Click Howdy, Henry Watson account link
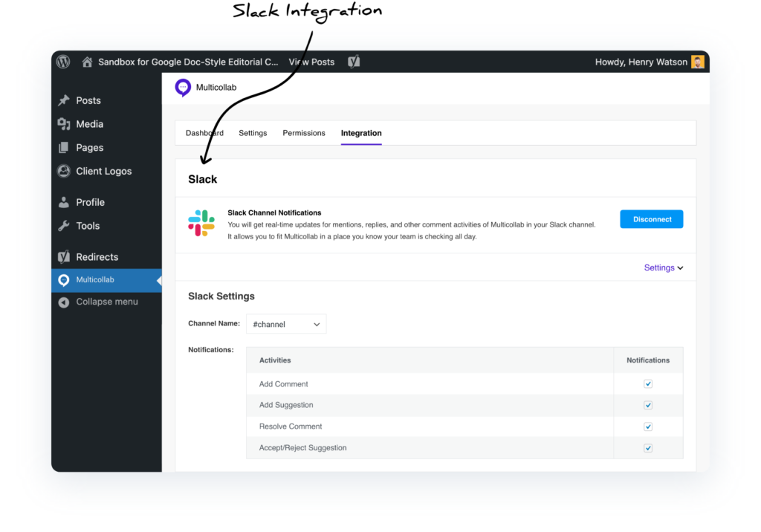Screen dimensions: 761x532 click(641, 62)
